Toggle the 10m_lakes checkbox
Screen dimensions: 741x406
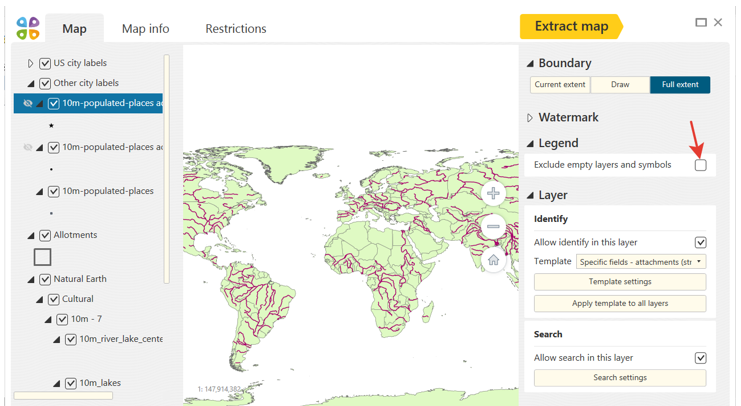(71, 383)
